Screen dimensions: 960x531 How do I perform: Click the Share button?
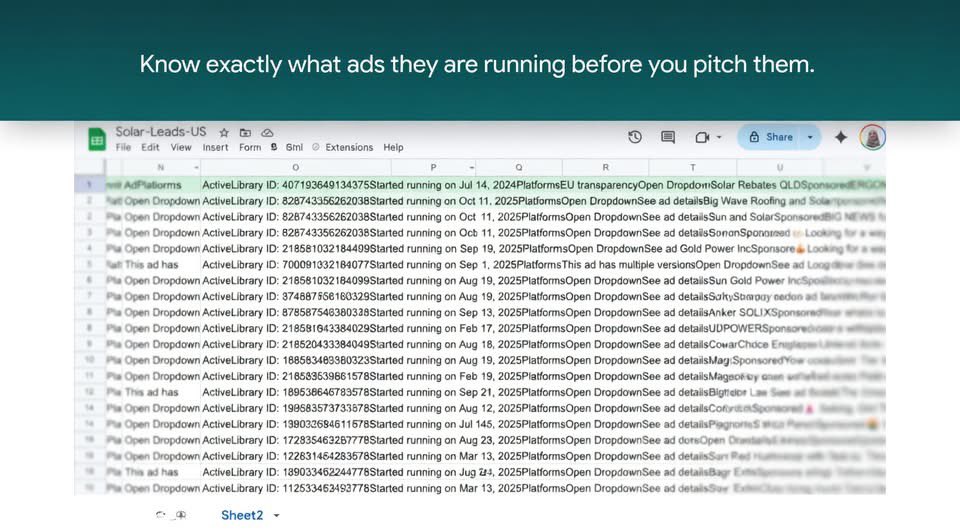(x=771, y=137)
